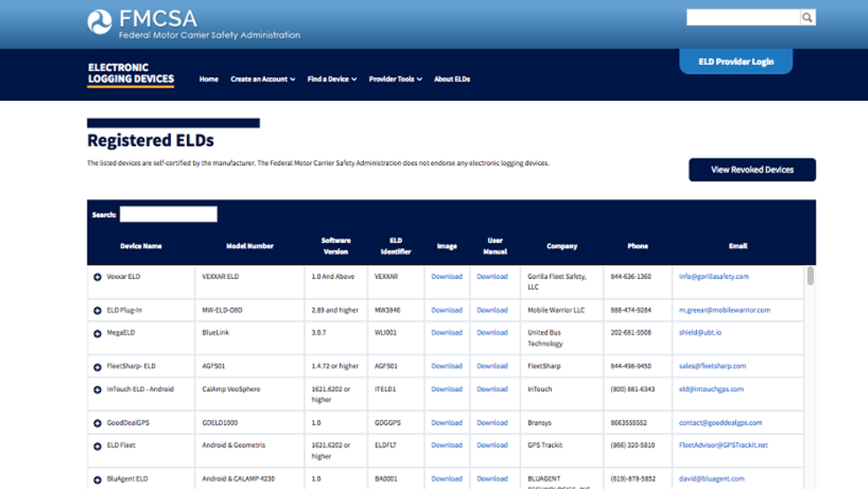Download the Vexxar ELD user manual
868x489 pixels.
[x=492, y=276]
